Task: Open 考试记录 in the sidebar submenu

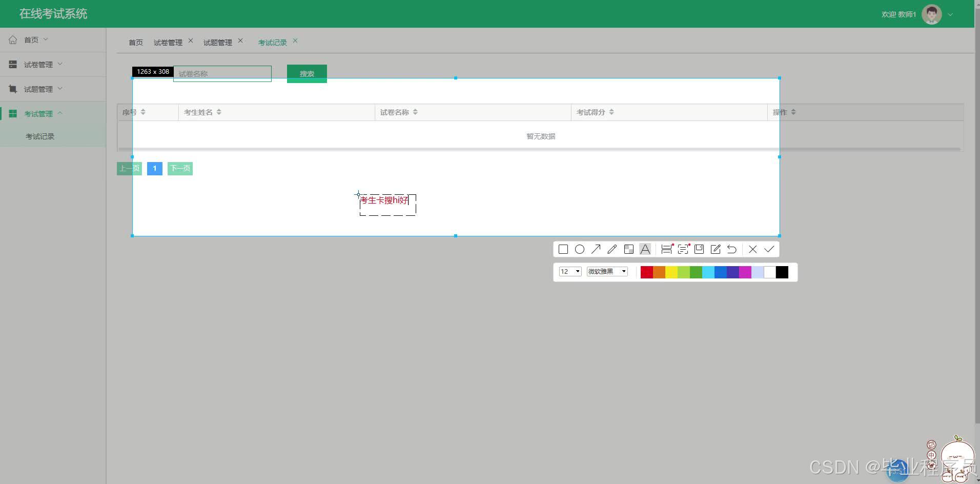Action: (x=40, y=136)
